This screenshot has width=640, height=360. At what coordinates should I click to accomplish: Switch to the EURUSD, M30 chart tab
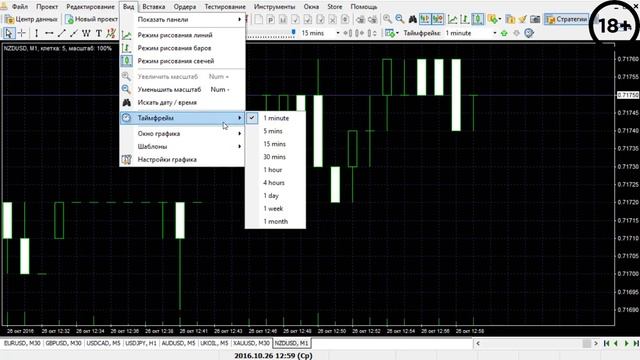coord(22,343)
